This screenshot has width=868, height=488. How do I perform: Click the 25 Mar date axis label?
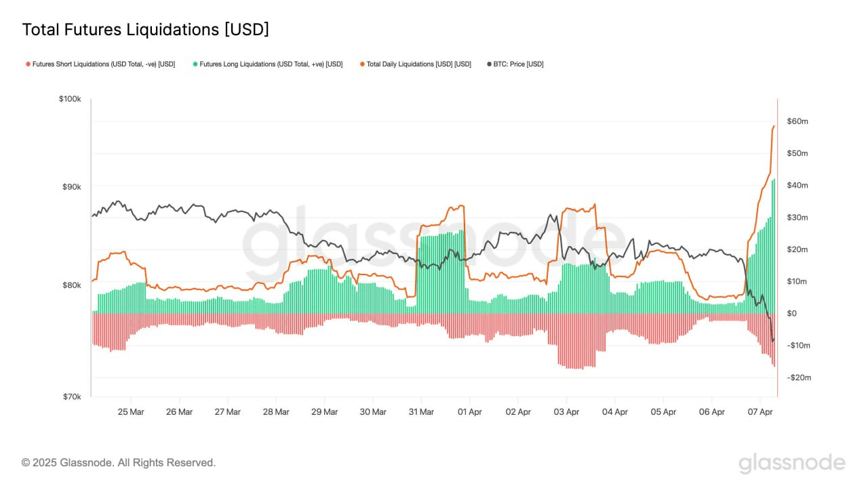point(131,411)
